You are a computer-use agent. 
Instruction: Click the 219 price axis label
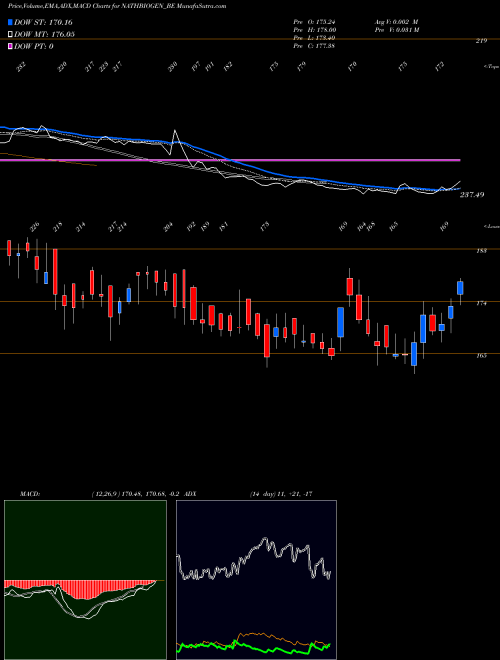(481, 41)
